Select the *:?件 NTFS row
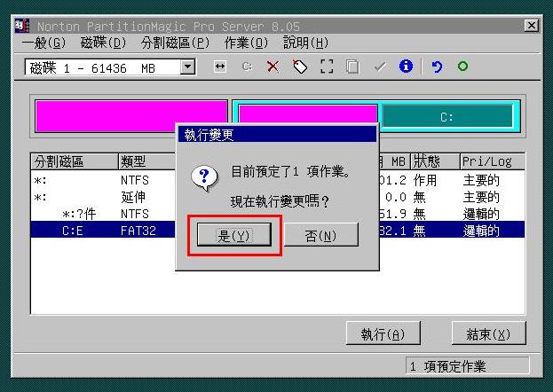Viewport: 553px width, 392px height. pos(278,214)
